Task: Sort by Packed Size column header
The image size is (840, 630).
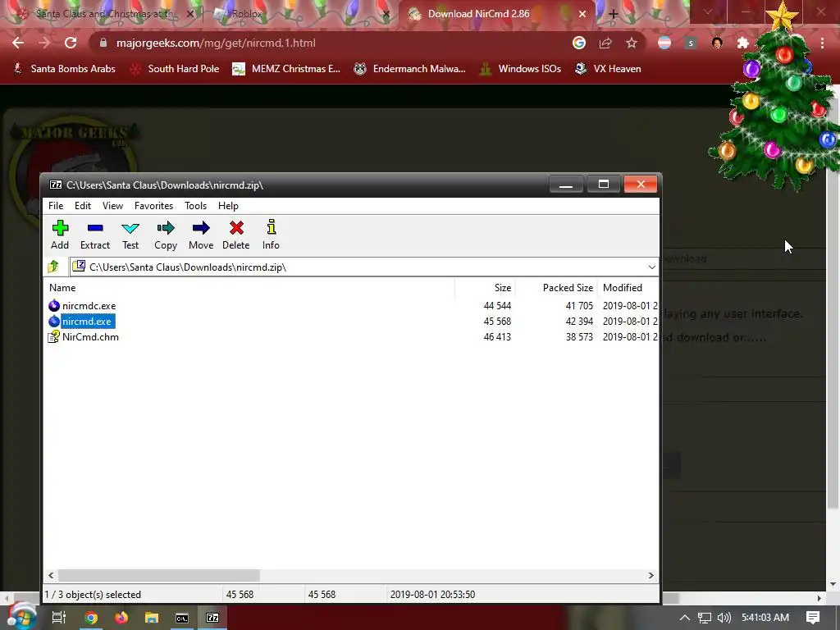Action: pyautogui.click(x=556, y=288)
